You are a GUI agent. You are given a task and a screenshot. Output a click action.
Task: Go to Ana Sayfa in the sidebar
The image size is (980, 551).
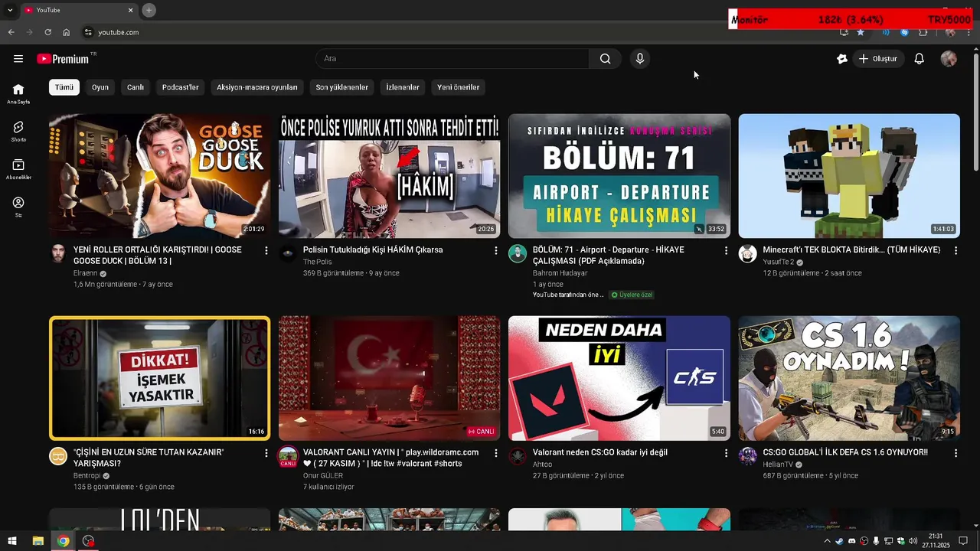[18, 93]
